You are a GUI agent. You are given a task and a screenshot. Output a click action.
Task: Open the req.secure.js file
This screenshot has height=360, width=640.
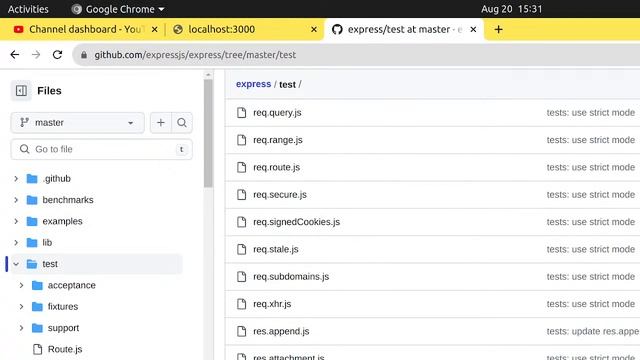click(x=280, y=195)
